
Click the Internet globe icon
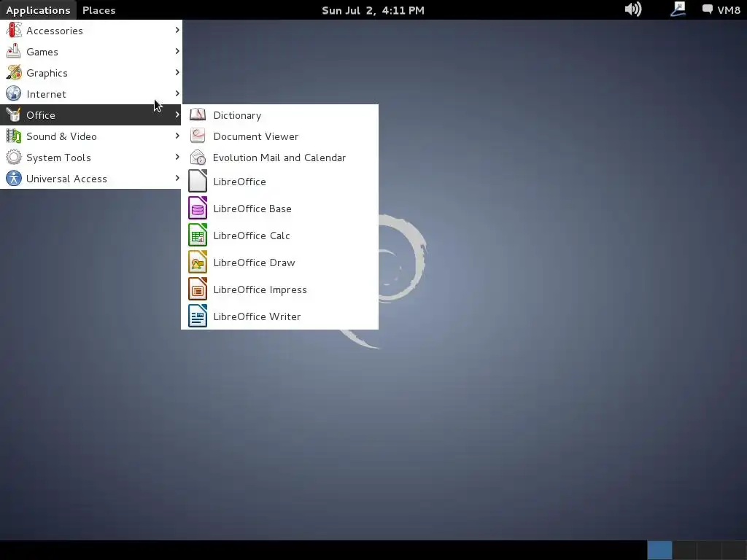14,94
